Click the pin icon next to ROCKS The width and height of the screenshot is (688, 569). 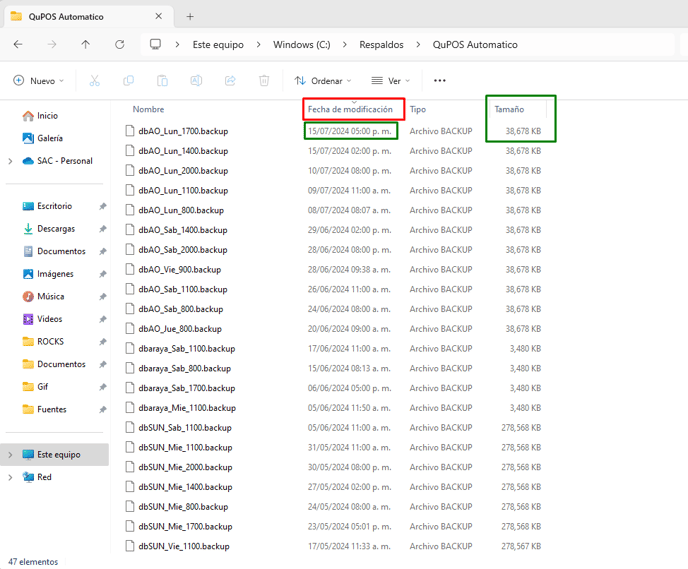pos(103,342)
